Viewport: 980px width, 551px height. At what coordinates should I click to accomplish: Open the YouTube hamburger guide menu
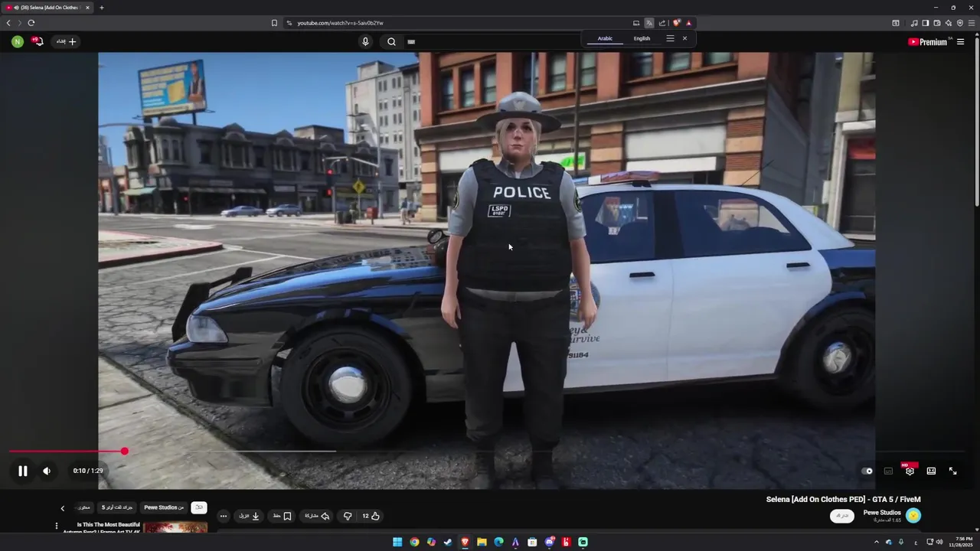(x=960, y=42)
